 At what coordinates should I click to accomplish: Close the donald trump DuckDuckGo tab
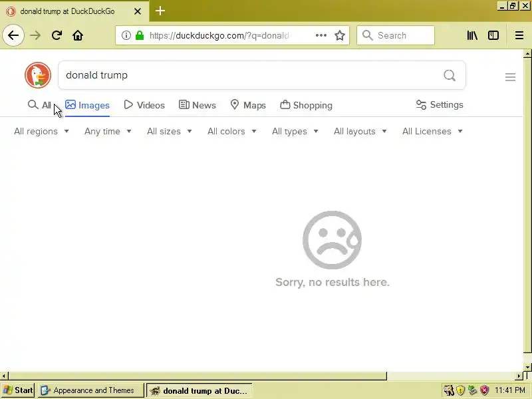pyautogui.click(x=138, y=11)
